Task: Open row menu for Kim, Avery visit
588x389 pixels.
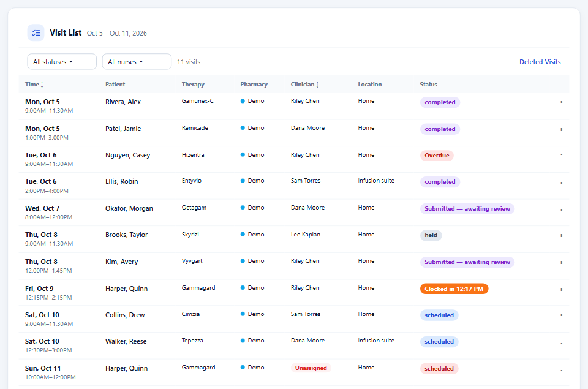Action: tap(562, 263)
